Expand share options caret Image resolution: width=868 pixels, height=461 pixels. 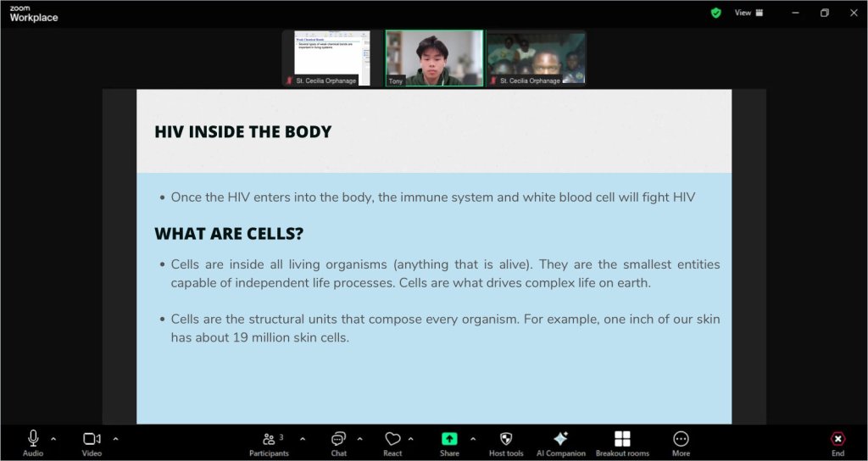point(473,439)
